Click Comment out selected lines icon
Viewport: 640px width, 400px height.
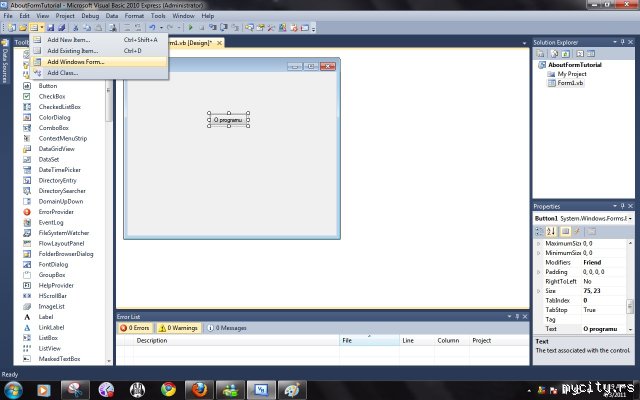point(127,28)
